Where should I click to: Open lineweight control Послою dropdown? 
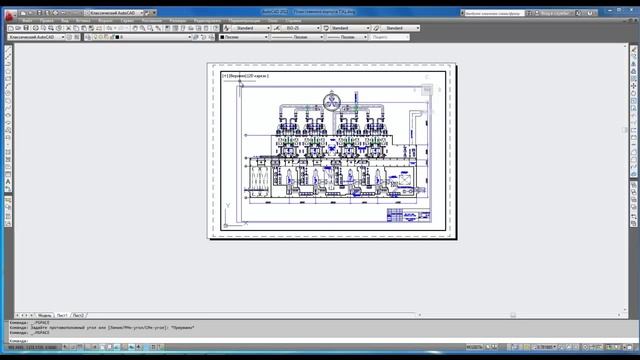click(347, 37)
